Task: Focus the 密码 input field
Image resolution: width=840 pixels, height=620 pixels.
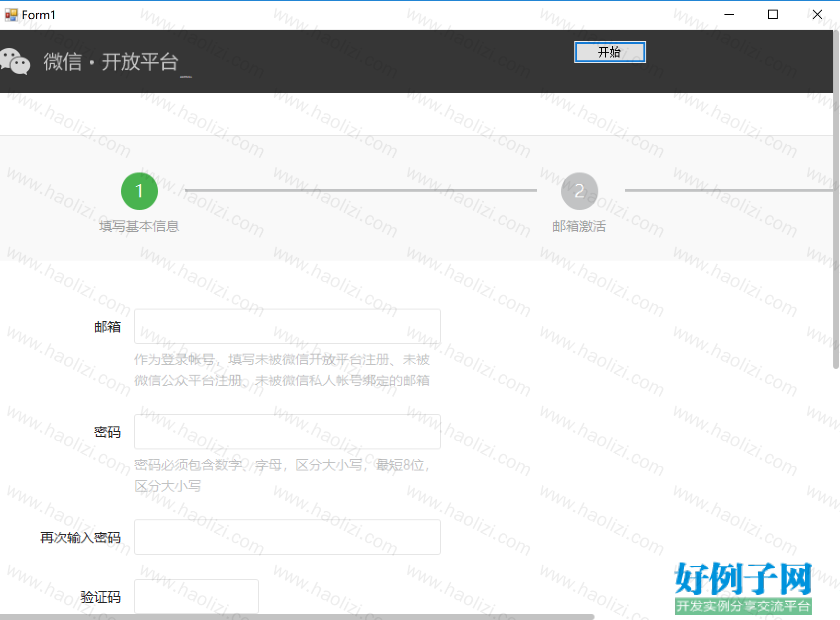Action: [x=288, y=432]
